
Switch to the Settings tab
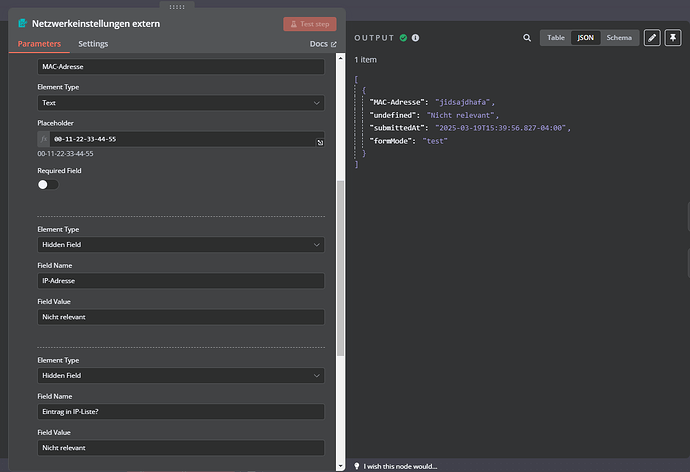click(x=93, y=44)
